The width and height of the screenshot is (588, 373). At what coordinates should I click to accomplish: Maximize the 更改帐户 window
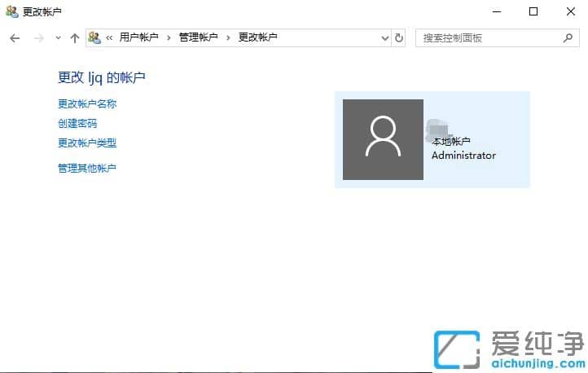[533, 11]
